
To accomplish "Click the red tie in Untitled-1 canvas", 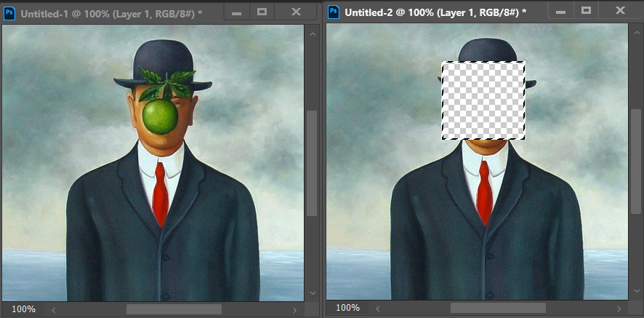I will click(161, 193).
